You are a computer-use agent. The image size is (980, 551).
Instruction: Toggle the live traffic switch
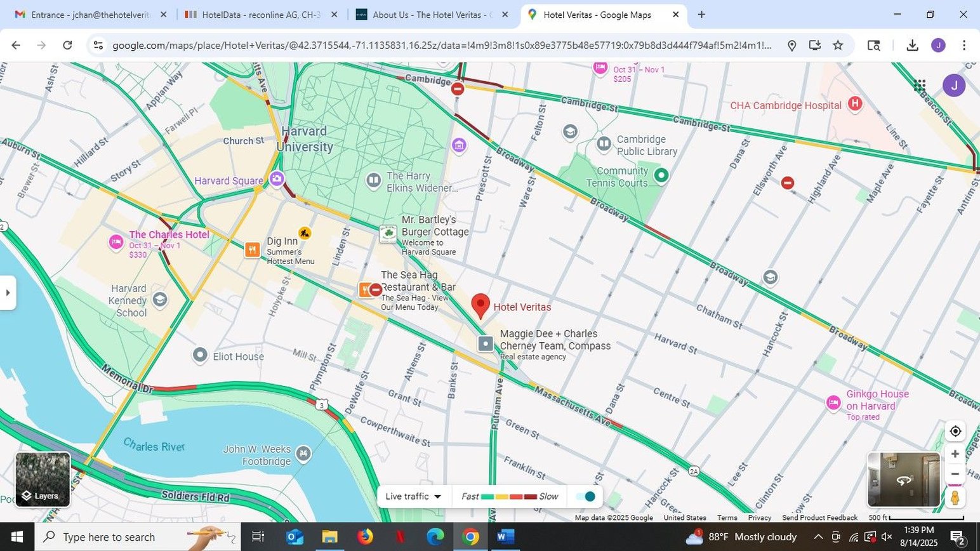click(585, 496)
